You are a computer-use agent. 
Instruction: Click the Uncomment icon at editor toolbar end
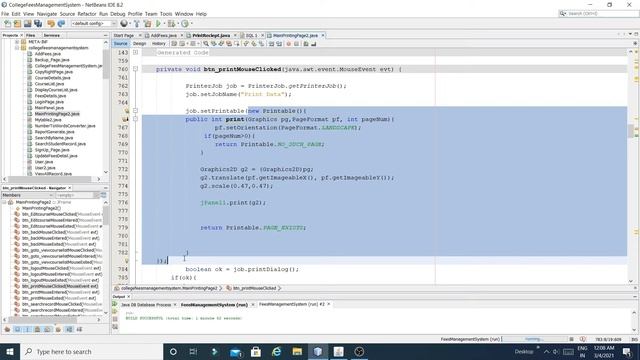(x=313, y=44)
